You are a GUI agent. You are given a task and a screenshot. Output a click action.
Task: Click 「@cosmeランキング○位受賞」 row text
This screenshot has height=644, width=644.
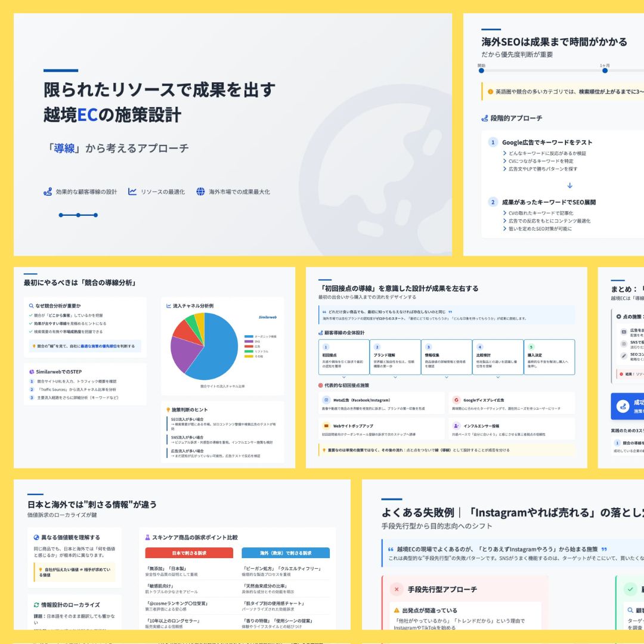click(x=177, y=603)
